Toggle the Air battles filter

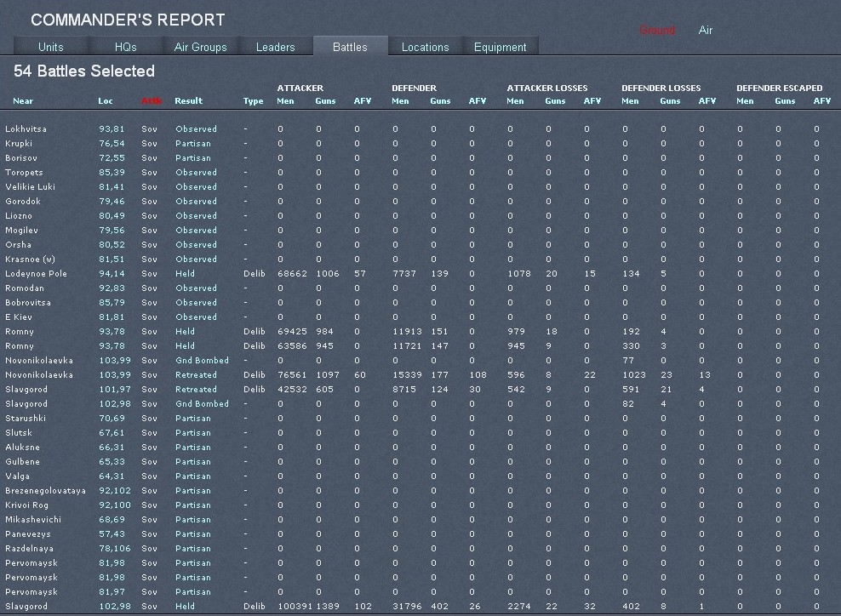705,31
